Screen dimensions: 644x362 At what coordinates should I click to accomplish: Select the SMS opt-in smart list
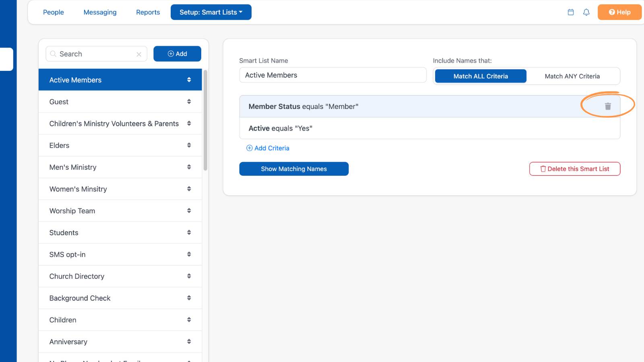click(120, 254)
